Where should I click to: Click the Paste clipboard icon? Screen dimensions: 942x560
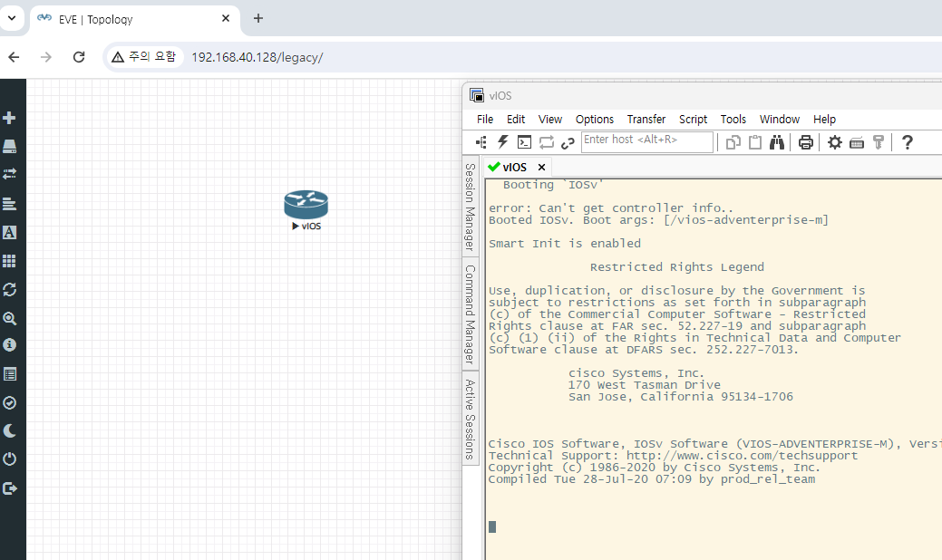(755, 142)
